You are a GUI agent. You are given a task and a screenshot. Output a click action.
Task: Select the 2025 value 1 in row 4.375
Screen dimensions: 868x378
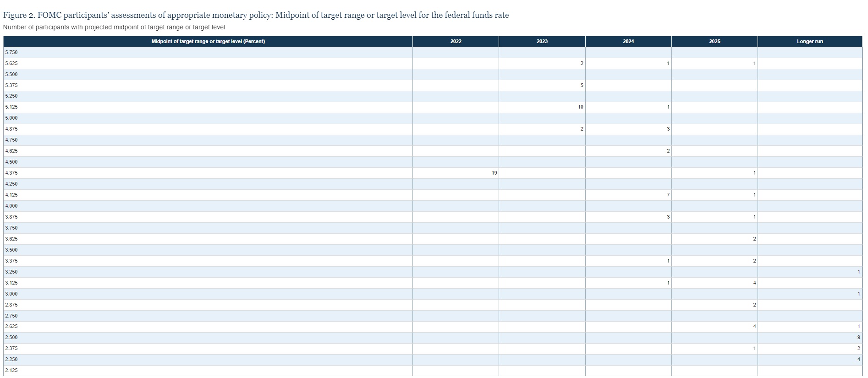point(754,173)
